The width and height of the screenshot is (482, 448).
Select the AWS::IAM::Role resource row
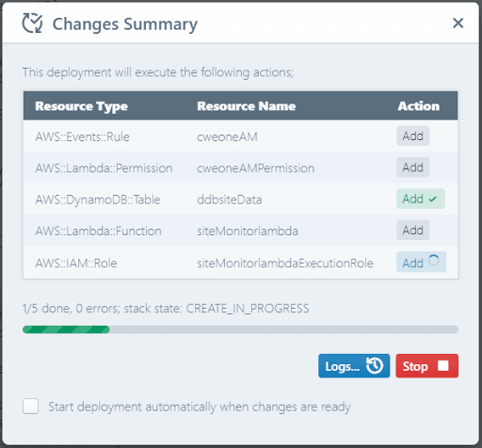pyautogui.click(x=240, y=263)
